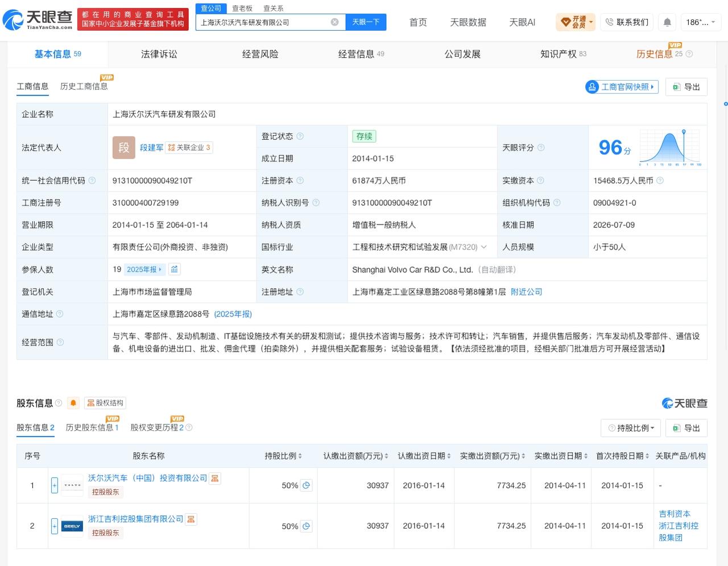Viewport: 728px width, 566px height.
Task: Click the help icon beside 实缴资本 label
Action: click(540, 181)
